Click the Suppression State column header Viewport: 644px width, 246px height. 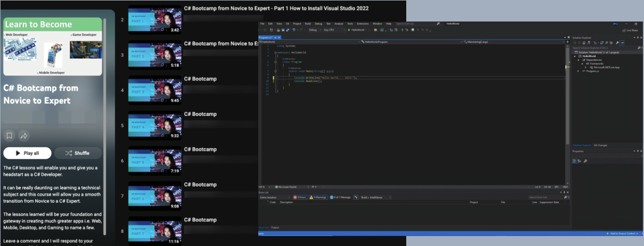point(550,202)
